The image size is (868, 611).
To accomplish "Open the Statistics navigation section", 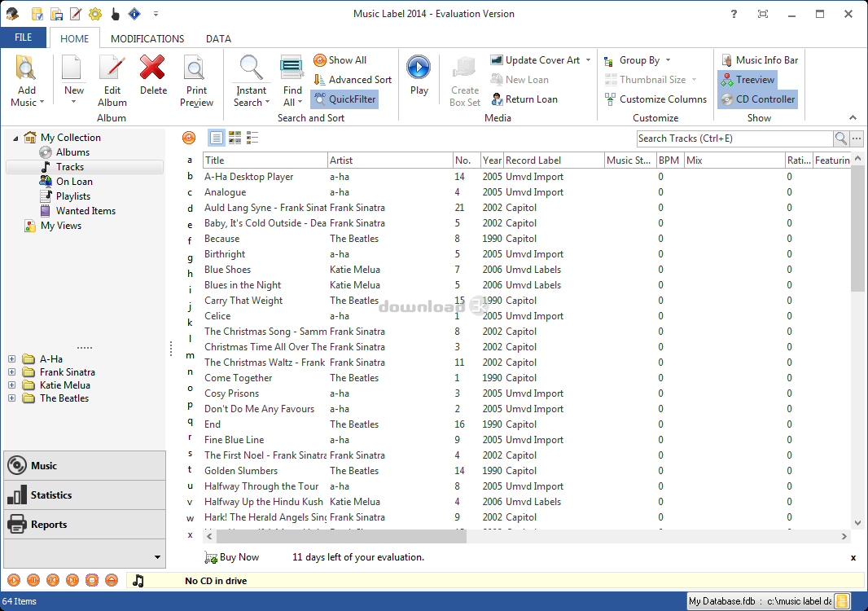I will pos(85,495).
